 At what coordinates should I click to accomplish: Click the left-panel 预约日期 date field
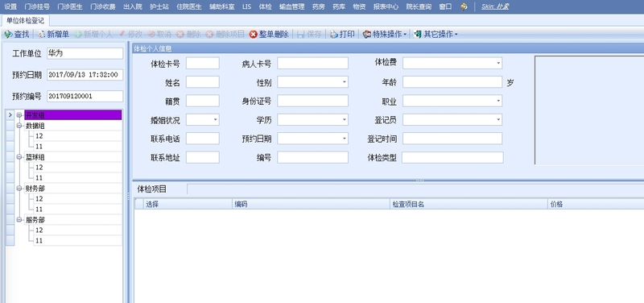coord(85,75)
